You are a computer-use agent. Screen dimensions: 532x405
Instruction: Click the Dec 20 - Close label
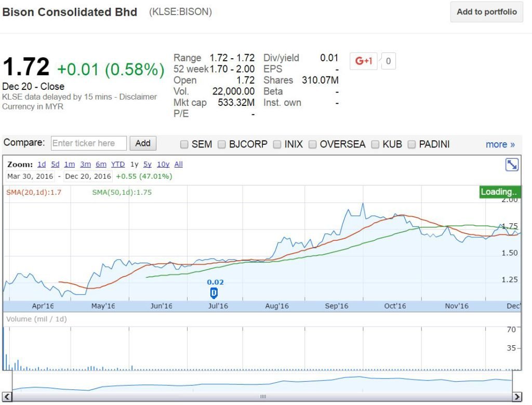pyautogui.click(x=33, y=87)
